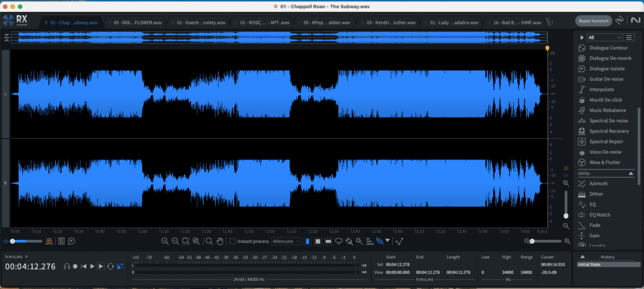Image resolution: width=644 pixels, height=289 pixels.
Task: Zoom out horizontally with minus magnifier
Action: [x=175, y=241]
